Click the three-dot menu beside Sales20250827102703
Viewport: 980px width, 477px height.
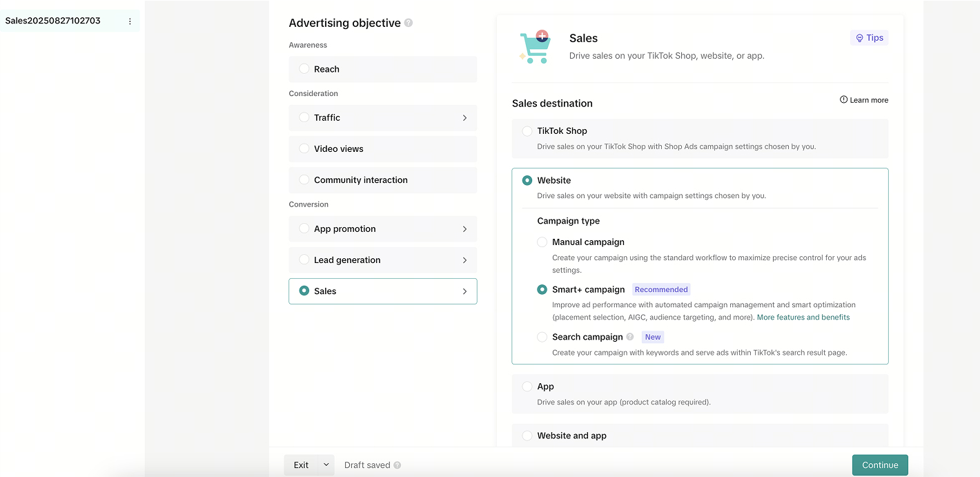pyautogui.click(x=130, y=21)
